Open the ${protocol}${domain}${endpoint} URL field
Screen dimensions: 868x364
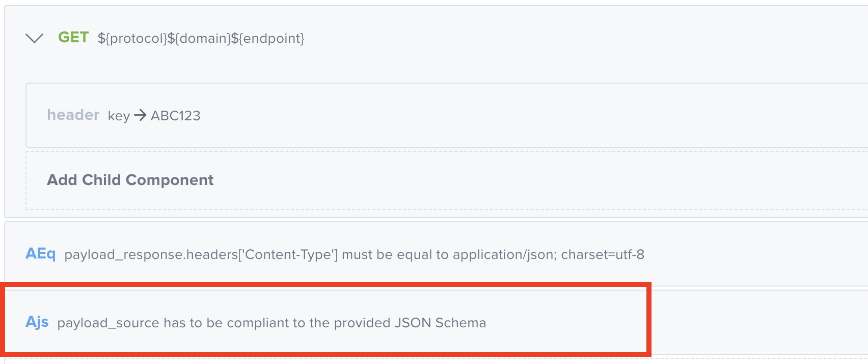[x=201, y=38]
